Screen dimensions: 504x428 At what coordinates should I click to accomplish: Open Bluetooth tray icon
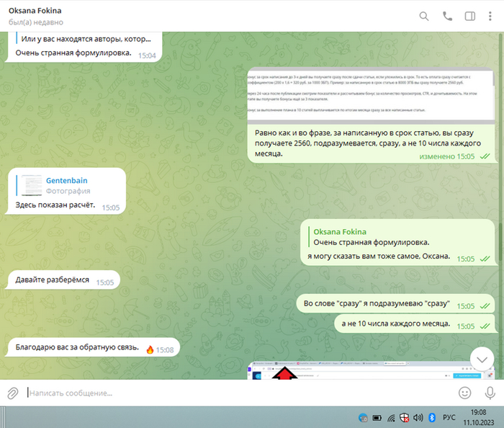click(432, 418)
